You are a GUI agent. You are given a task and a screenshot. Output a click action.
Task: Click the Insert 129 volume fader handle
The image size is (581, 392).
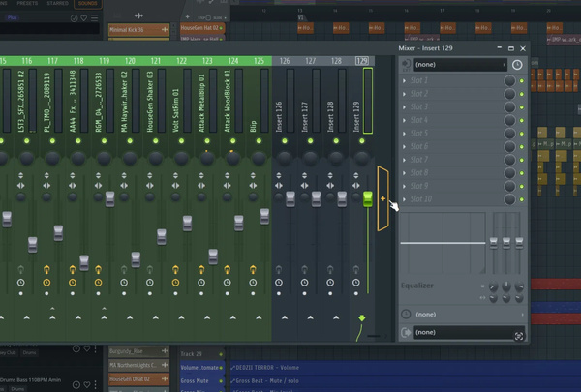click(x=368, y=198)
